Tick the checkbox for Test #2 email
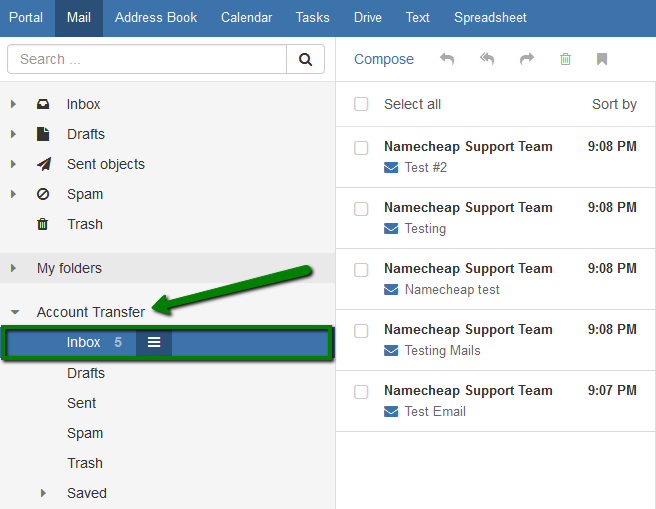656x509 pixels. (x=361, y=148)
